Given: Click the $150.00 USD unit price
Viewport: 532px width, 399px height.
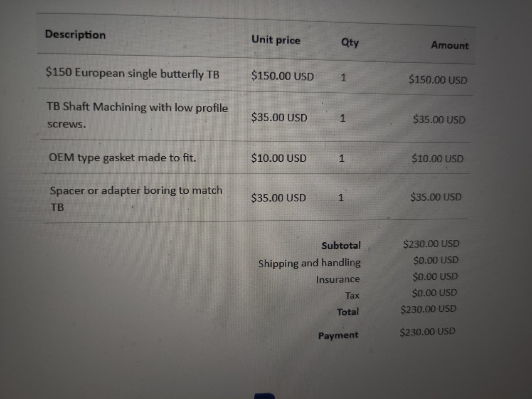Looking at the screenshot, I should click(x=282, y=76).
